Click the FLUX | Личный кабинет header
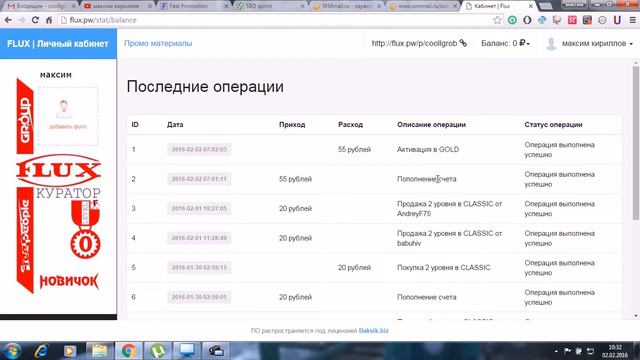Image resolution: width=640 pixels, height=360 pixels. coord(58,44)
